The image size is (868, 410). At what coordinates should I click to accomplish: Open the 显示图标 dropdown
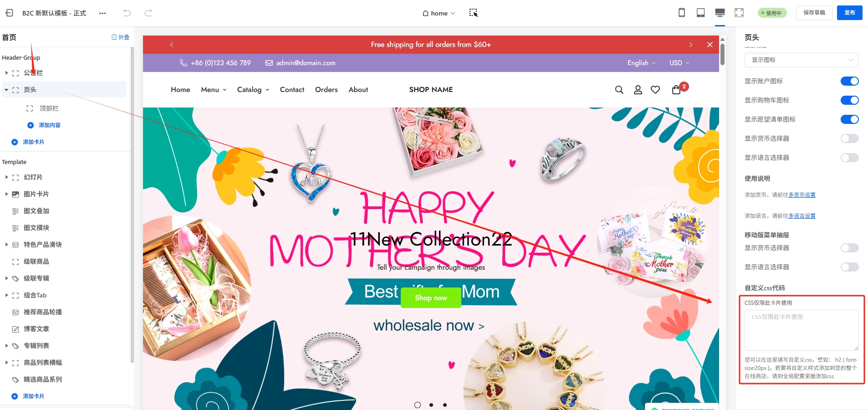point(802,60)
